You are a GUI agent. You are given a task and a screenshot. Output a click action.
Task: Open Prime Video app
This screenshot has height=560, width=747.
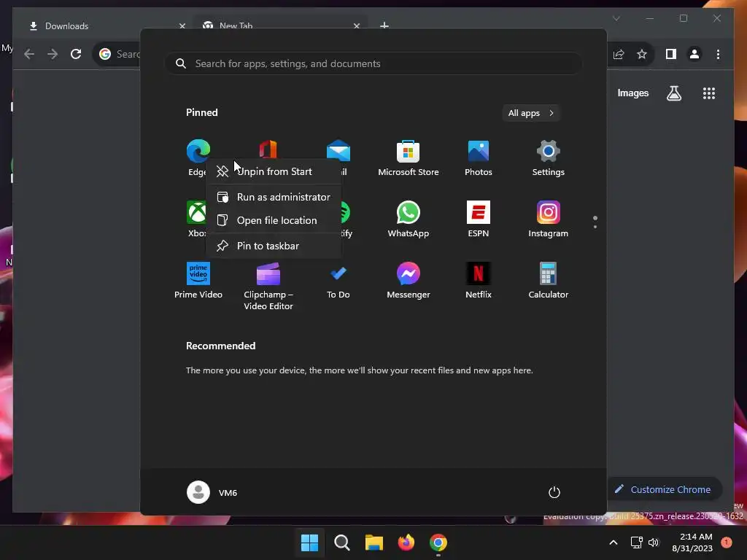pyautogui.click(x=198, y=281)
